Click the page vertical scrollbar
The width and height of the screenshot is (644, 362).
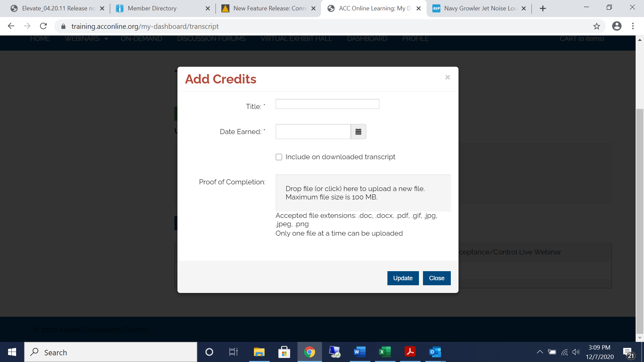(x=640, y=221)
